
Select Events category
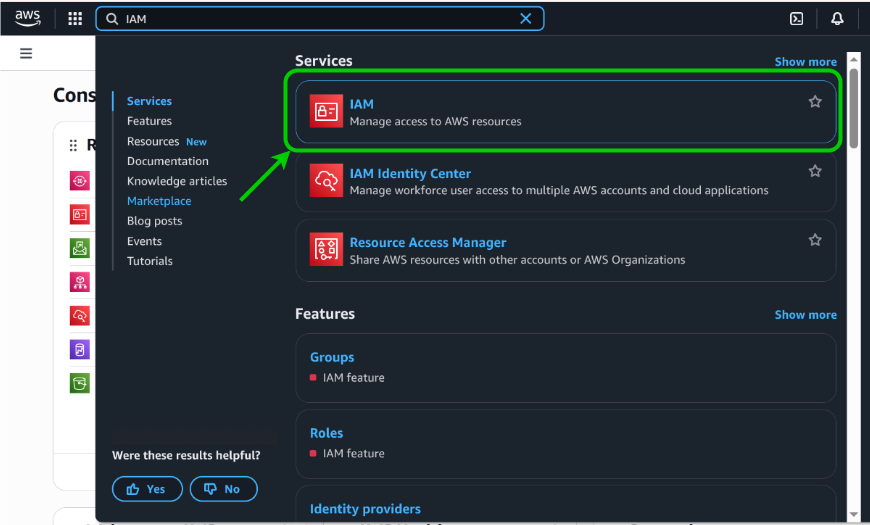[x=144, y=241]
